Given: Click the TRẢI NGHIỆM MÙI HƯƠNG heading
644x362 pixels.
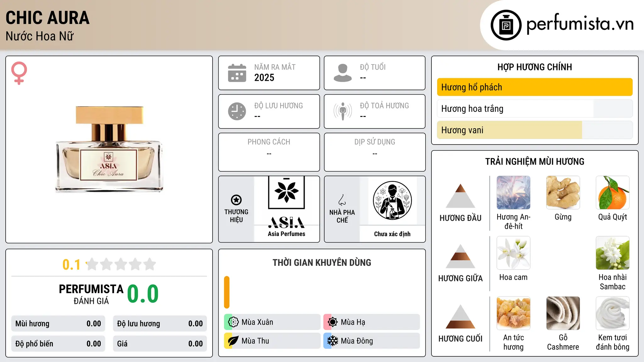Looking at the screenshot, I should click(x=535, y=162).
